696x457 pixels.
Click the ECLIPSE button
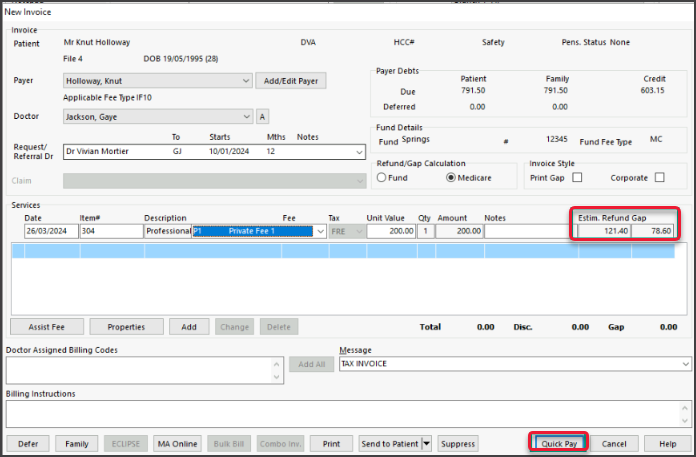tap(126, 444)
